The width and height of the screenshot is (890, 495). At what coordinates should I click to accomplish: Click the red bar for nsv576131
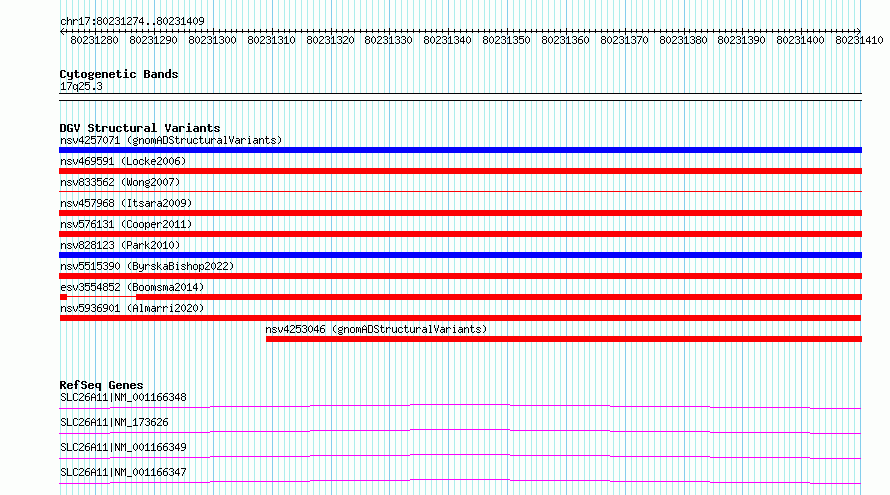coord(460,234)
